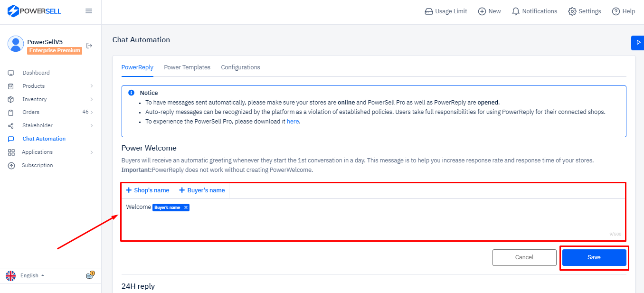The image size is (644, 293).
Task: Click the UK flag language icon
Action: (x=10, y=276)
